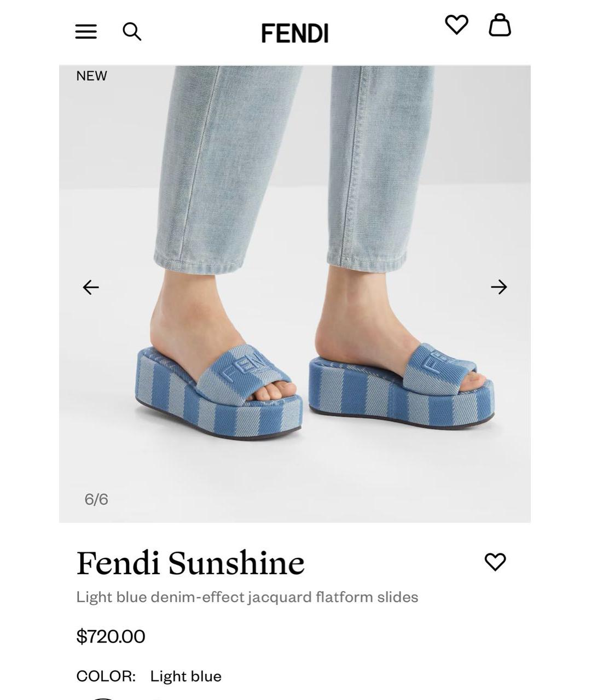
Task: Click the 6/6 image counter
Action: click(96, 499)
